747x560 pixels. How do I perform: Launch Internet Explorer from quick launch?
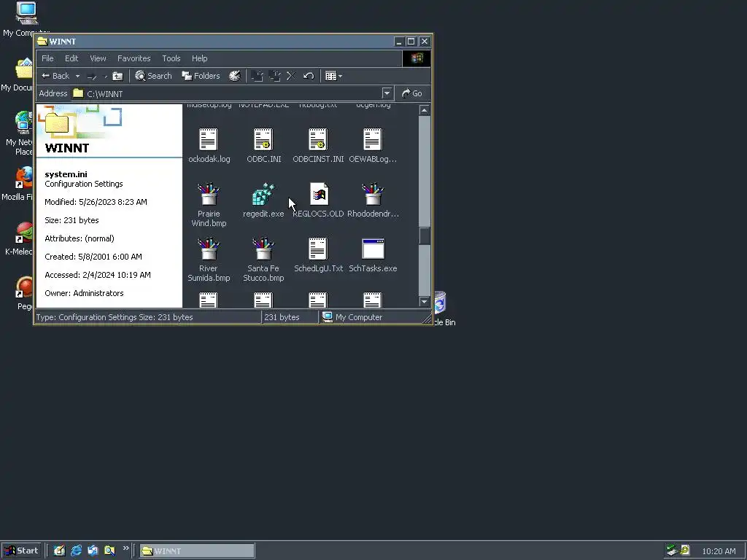pos(76,551)
